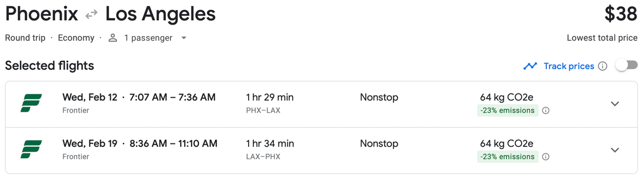Toggle the Track prices switch on
This screenshot has height=182, width=644.
point(627,65)
